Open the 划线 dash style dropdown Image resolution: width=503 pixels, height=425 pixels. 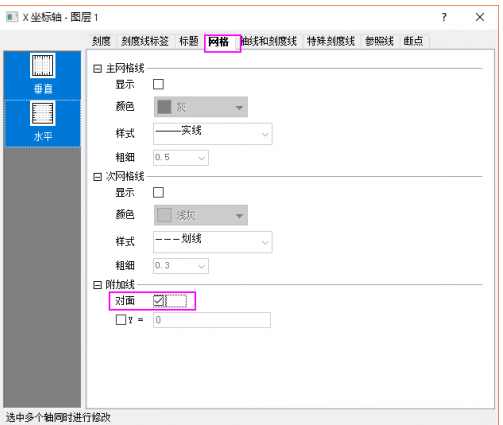[213, 242]
